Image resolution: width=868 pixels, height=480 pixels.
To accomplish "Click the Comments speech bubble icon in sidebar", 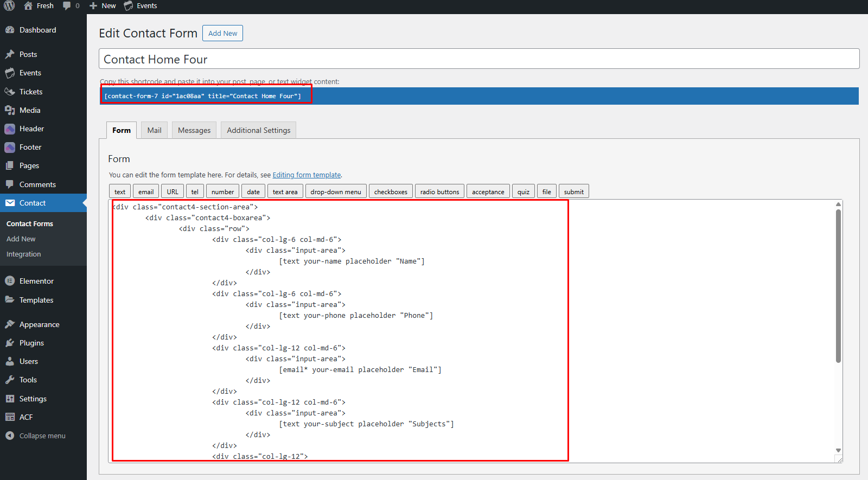I will 10,184.
